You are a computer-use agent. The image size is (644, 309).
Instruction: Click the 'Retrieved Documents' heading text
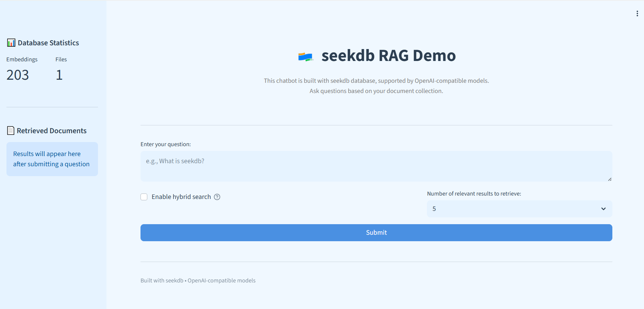tap(52, 131)
